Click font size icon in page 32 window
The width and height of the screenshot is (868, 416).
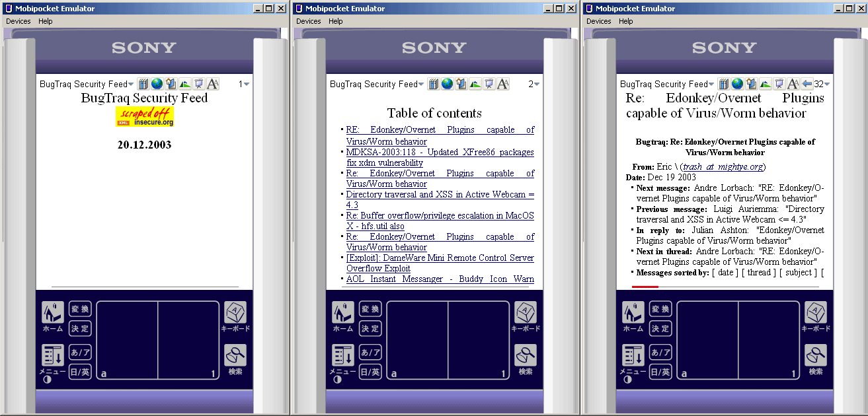793,84
